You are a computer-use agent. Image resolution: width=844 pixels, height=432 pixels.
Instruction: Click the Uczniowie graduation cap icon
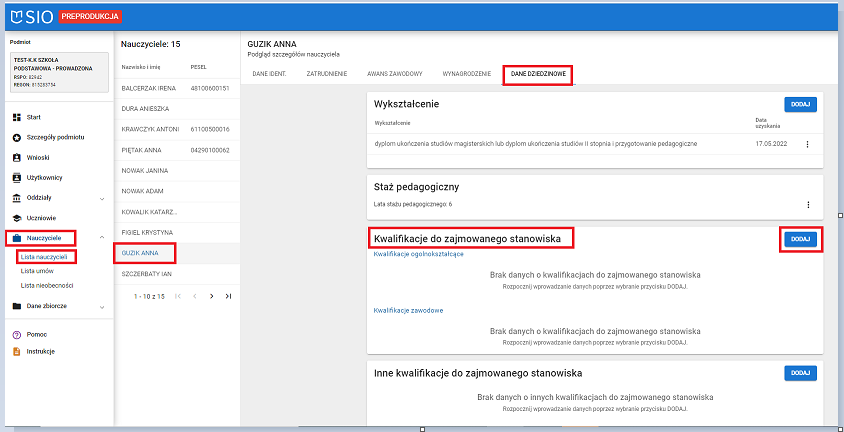(x=16, y=217)
